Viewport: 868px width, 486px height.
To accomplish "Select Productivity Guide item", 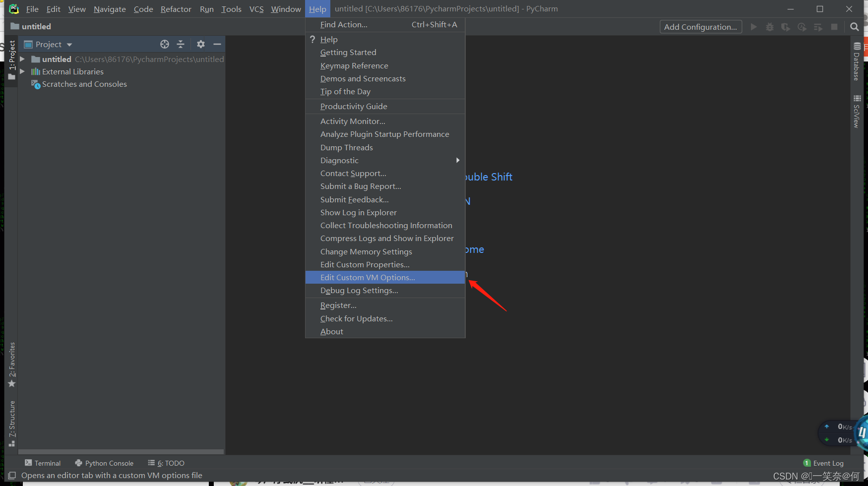I will 385,106.
